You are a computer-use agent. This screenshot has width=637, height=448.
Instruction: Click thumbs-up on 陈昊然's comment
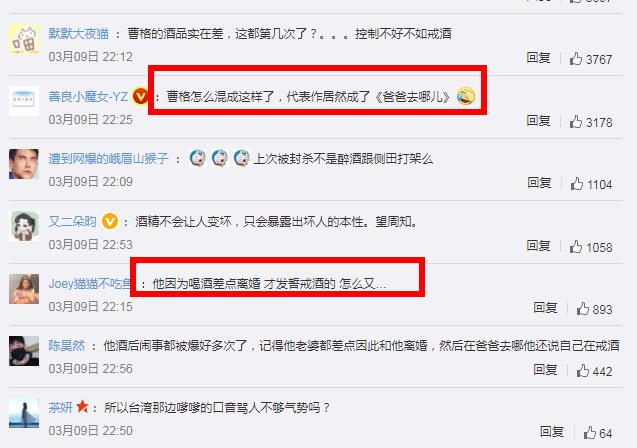pyautogui.click(x=583, y=370)
